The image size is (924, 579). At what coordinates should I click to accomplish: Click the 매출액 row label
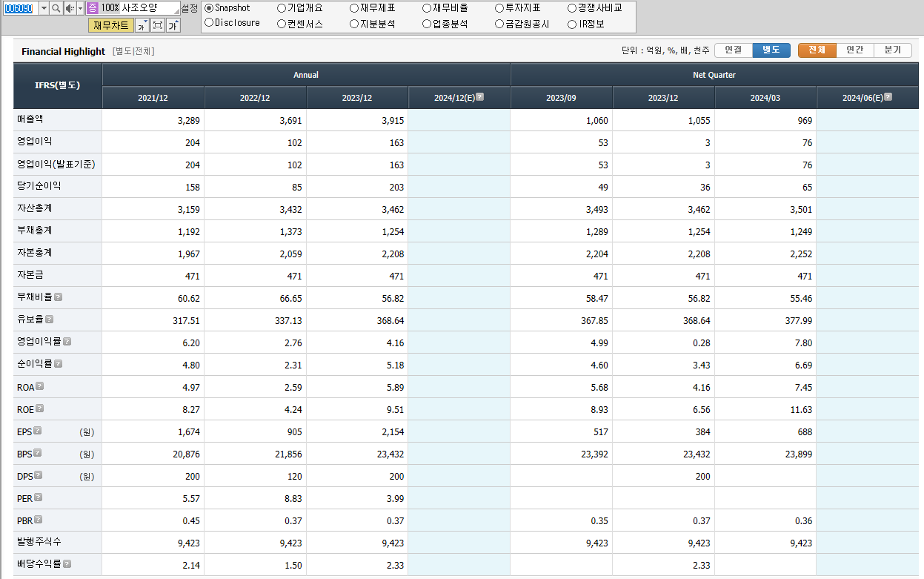(30, 119)
